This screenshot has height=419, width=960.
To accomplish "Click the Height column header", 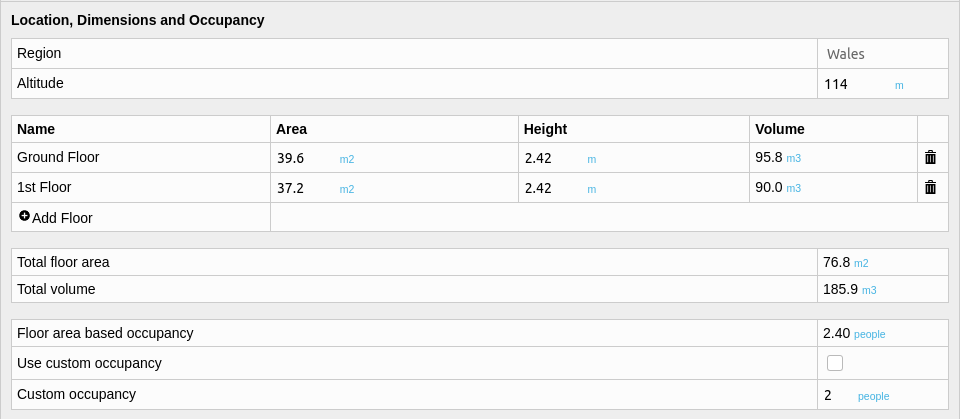I will pyautogui.click(x=545, y=129).
